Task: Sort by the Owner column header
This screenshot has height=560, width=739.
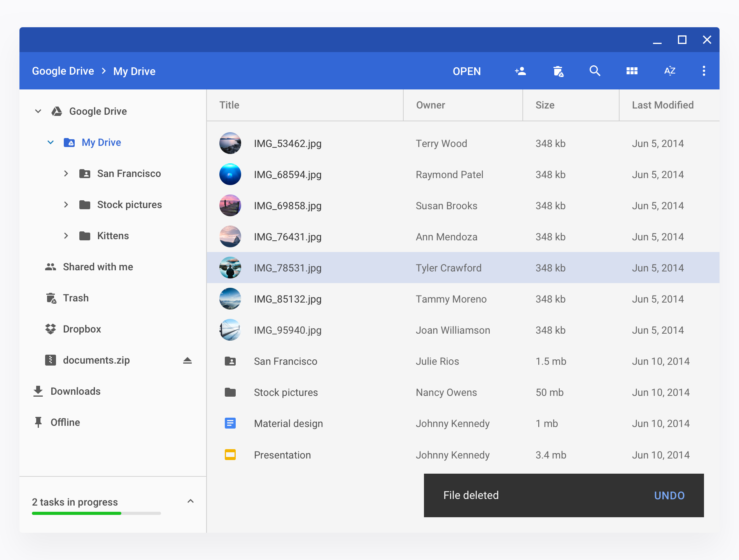Action: 431,105
